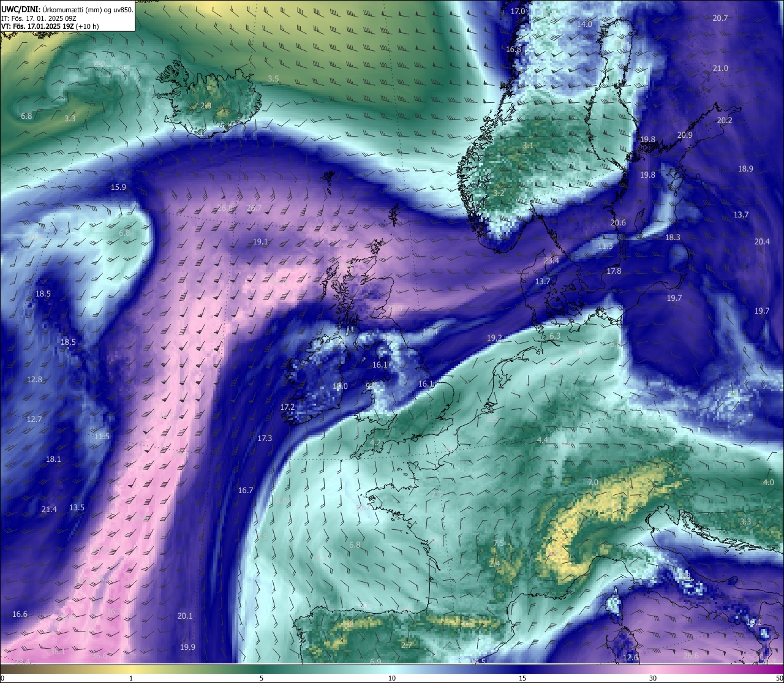Click the 13.5 value label

77,507
